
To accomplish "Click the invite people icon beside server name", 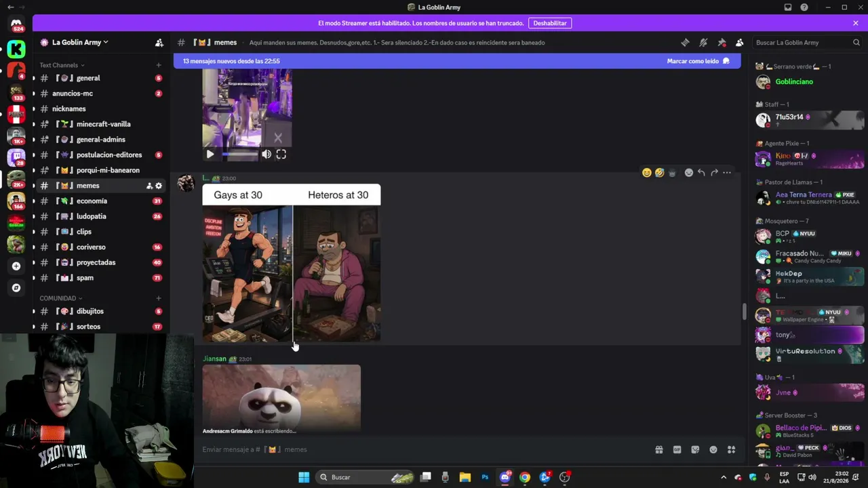I will 159,42.
